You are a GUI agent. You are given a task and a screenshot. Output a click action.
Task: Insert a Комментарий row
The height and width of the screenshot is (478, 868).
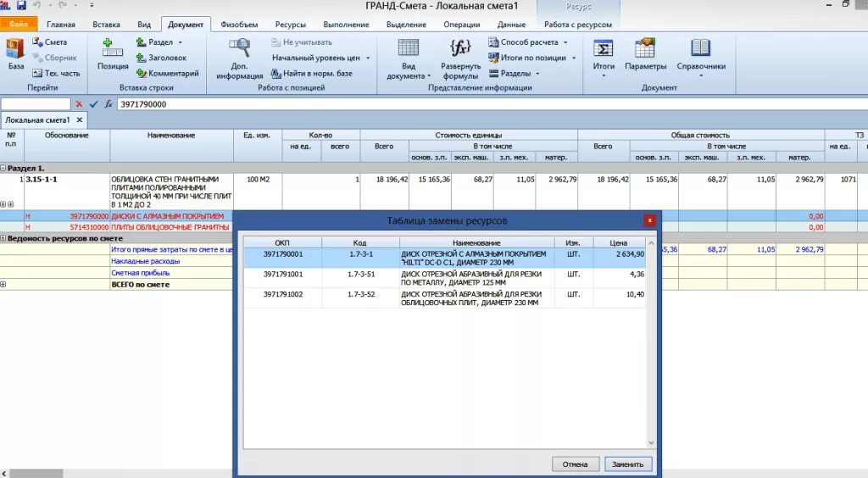point(167,73)
